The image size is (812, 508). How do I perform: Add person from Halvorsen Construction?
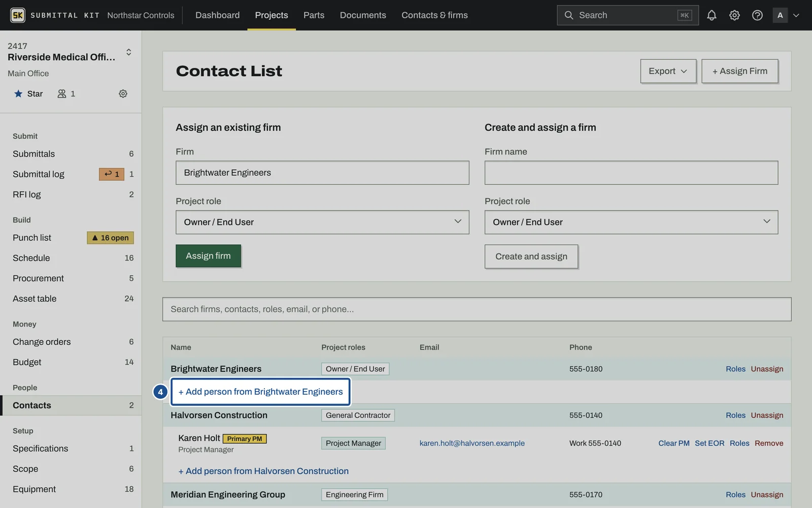tap(263, 471)
